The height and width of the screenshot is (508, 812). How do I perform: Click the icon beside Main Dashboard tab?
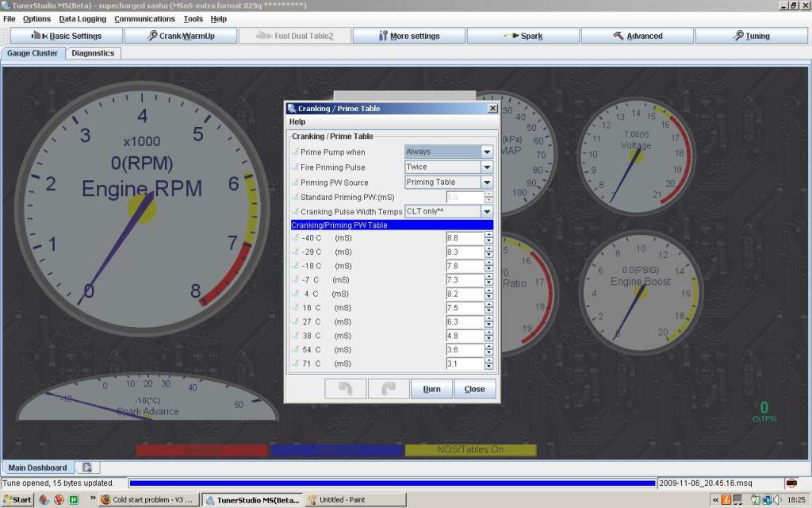click(x=87, y=468)
